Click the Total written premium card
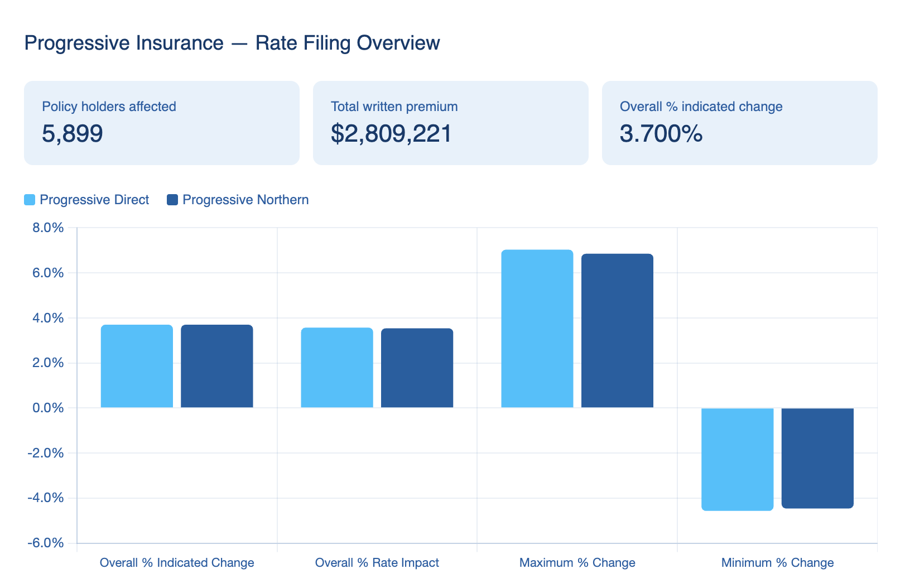Image resolution: width=905 pixels, height=588 pixels. pyautogui.click(x=450, y=123)
